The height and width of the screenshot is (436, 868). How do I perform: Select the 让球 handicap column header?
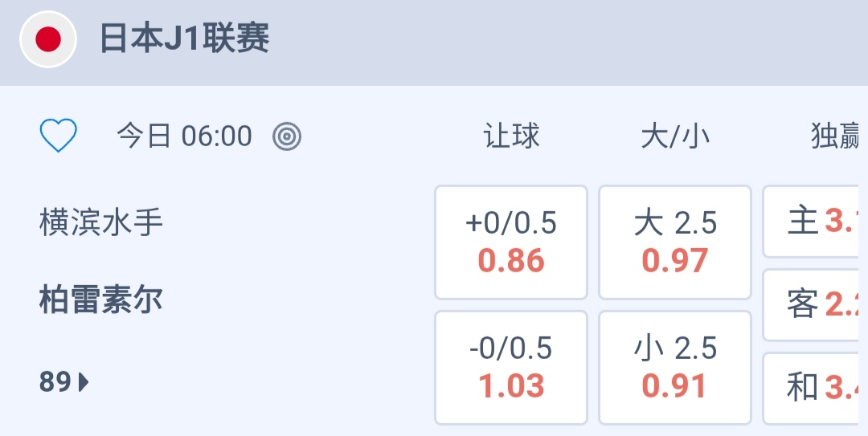tap(511, 137)
